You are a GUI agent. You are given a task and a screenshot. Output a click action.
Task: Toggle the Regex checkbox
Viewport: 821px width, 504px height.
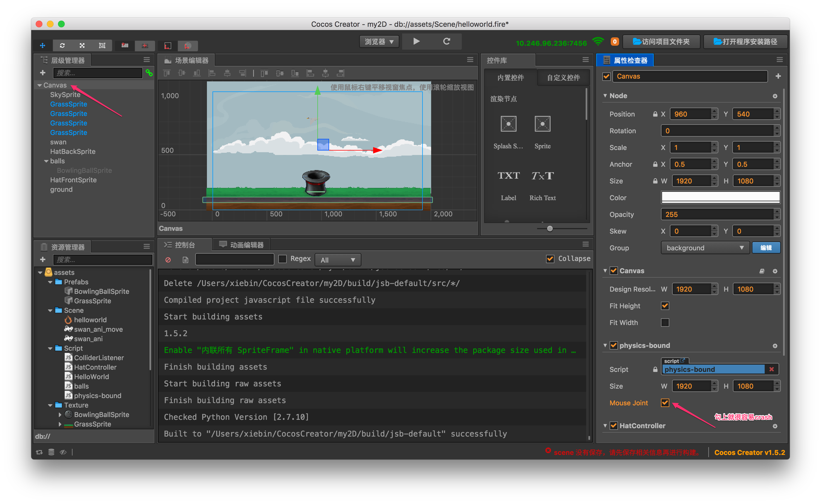point(282,259)
